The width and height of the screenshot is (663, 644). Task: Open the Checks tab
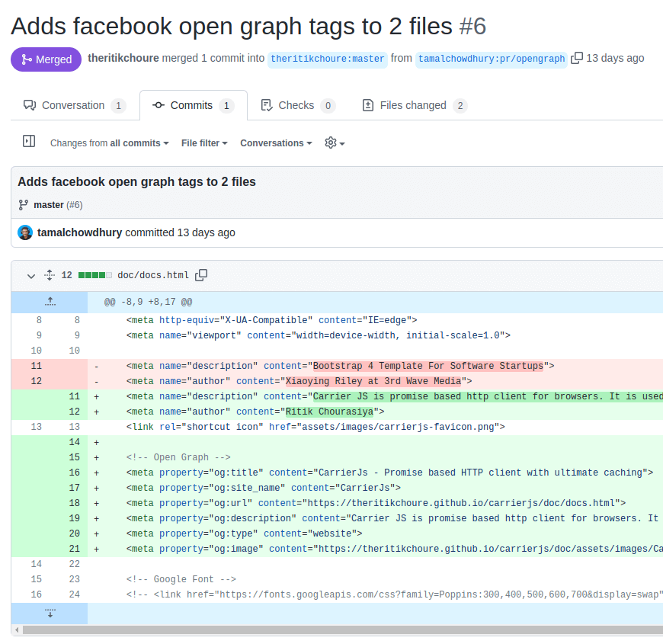298,105
